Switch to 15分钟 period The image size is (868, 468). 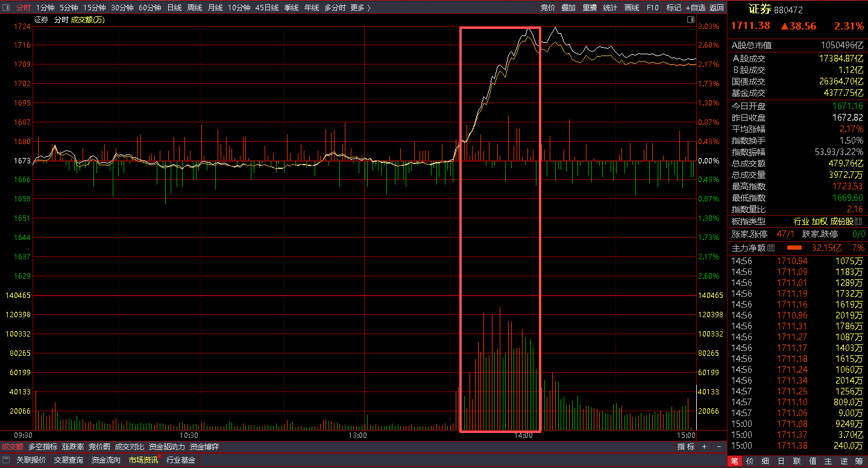[x=95, y=8]
